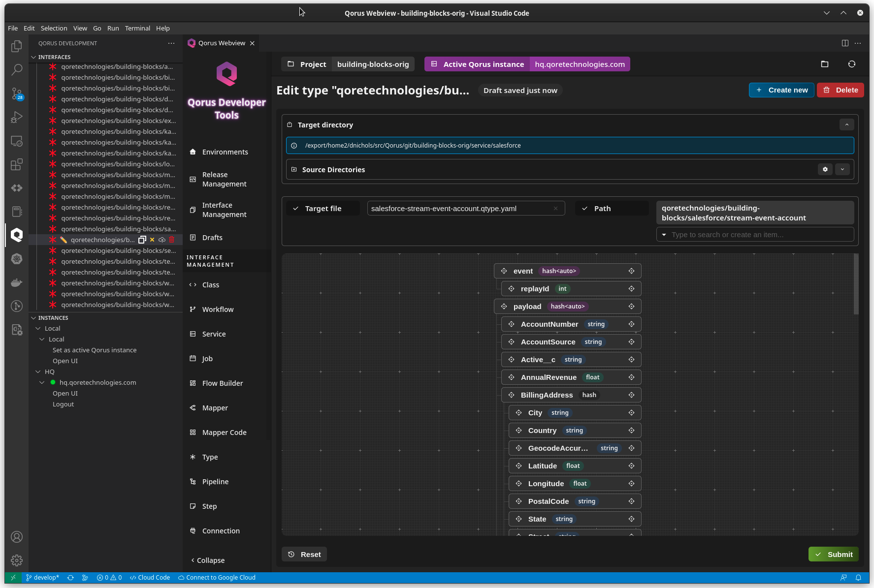Collapse the Target directory section
The width and height of the screenshot is (874, 588).
tap(847, 125)
